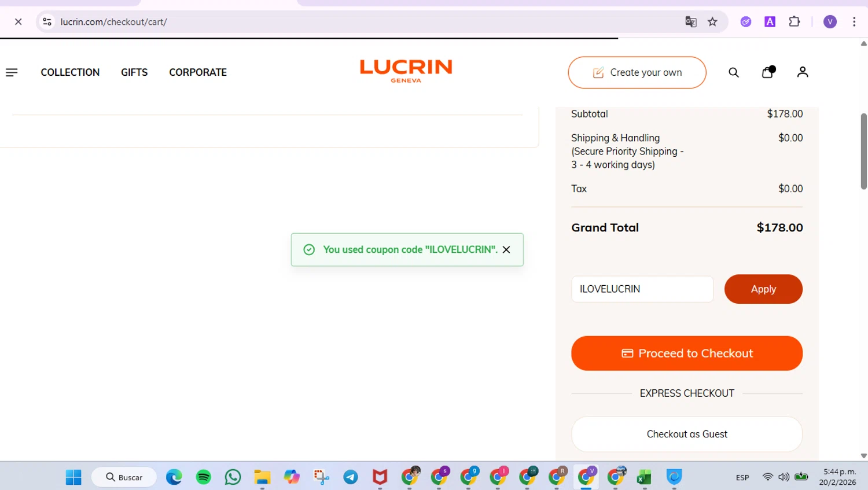Stop loading the page in the browser

coord(18,22)
